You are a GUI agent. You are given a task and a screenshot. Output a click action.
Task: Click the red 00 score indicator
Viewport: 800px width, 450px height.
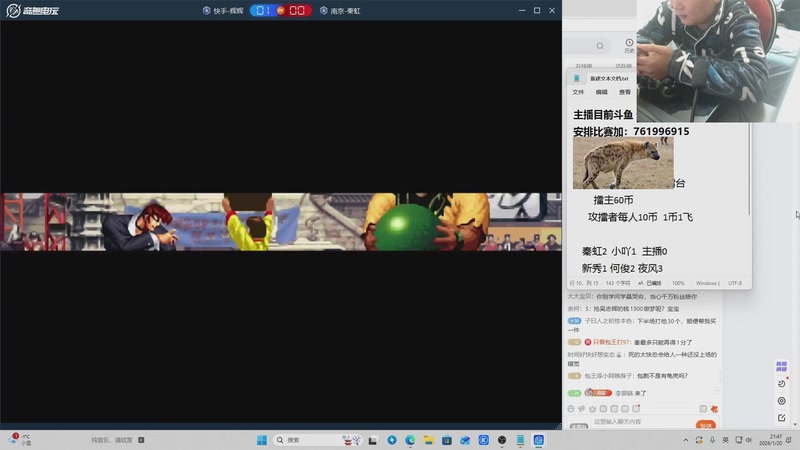(297, 10)
